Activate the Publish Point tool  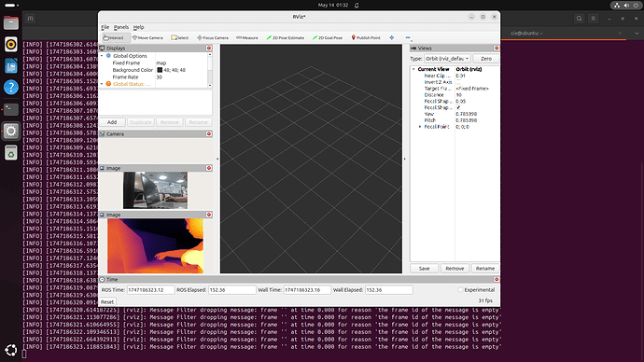tap(366, 37)
